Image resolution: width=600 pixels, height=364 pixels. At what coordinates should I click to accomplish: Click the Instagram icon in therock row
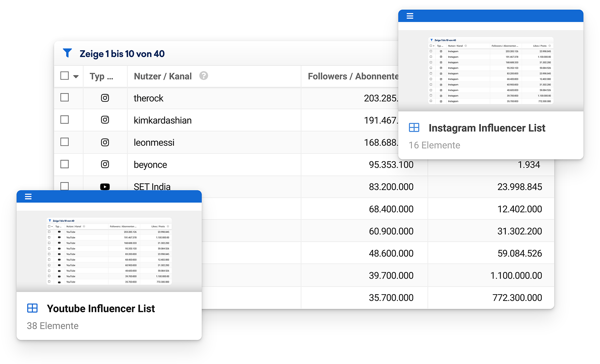[x=105, y=98]
